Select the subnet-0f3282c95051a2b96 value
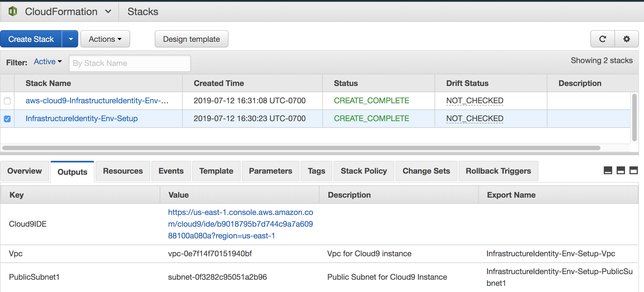Screen dimensions: 644x292 pyautogui.click(x=218, y=277)
